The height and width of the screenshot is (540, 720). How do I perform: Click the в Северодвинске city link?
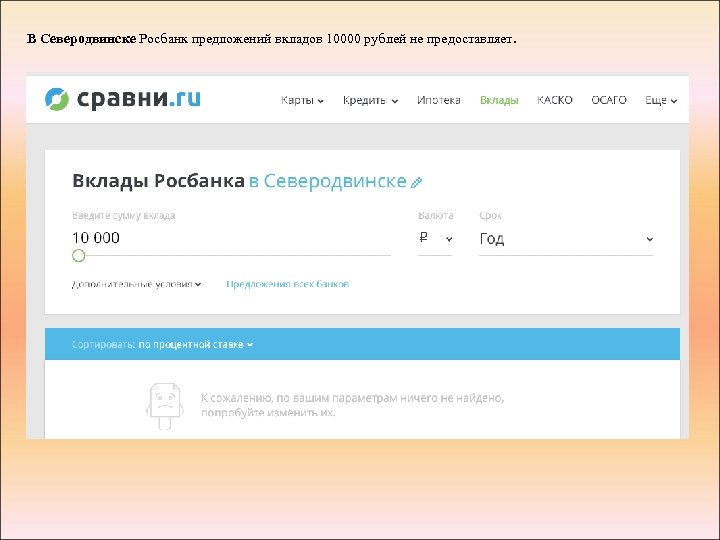coord(328,181)
